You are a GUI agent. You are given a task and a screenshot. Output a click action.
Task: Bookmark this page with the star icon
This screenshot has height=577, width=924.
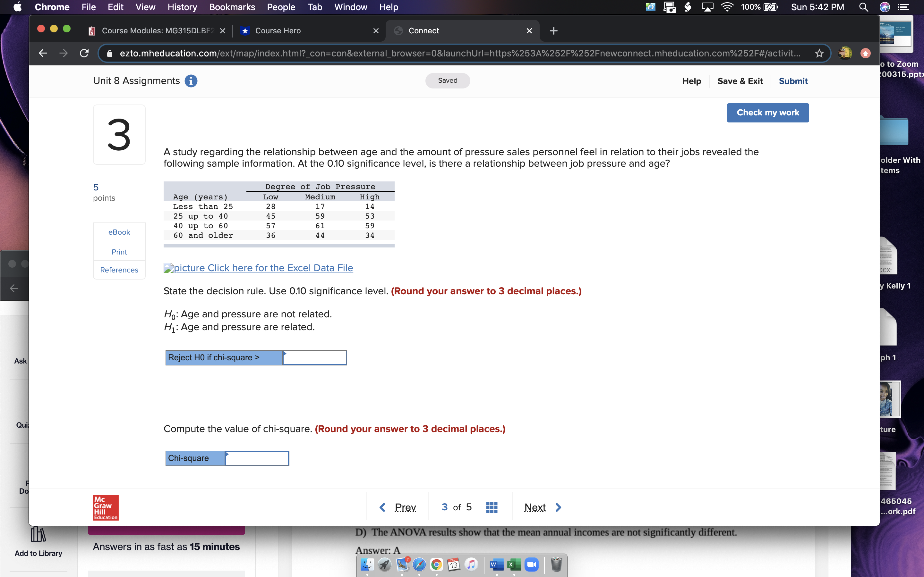[x=820, y=53]
